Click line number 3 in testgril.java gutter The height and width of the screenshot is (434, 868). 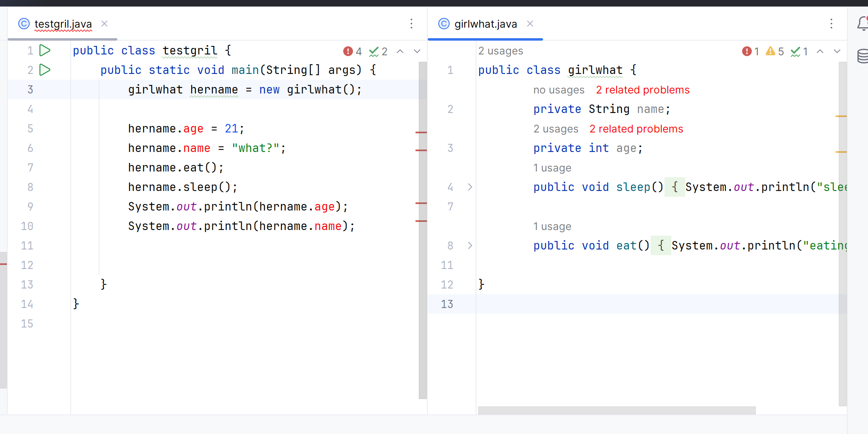pos(30,89)
